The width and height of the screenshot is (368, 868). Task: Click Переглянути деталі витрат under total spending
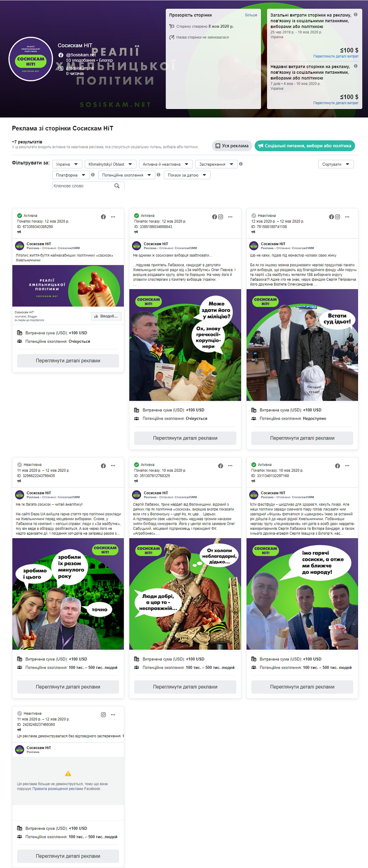tap(336, 56)
